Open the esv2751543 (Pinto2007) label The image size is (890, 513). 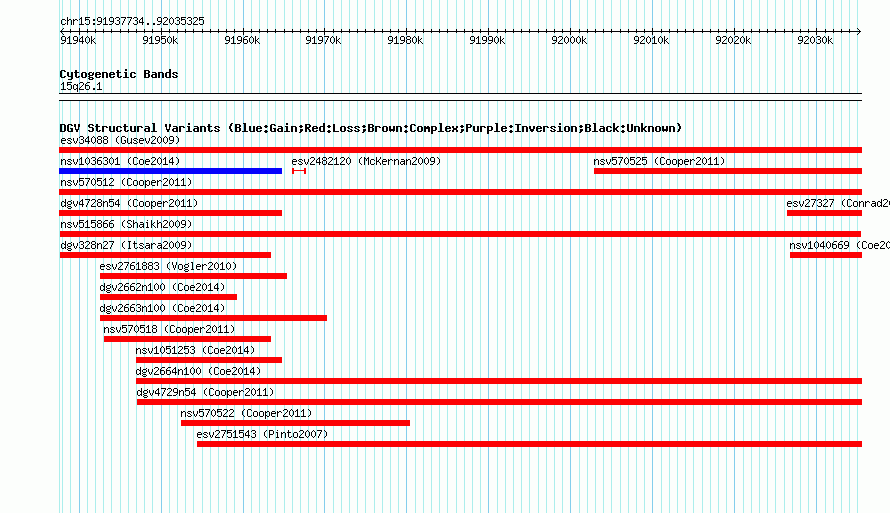pyautogui.click(x=262, y=434)
